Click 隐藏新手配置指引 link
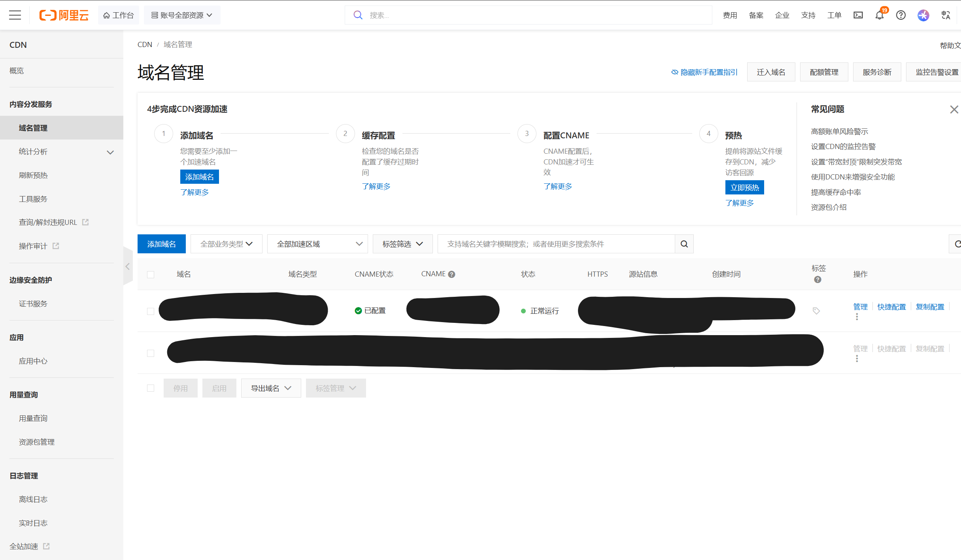 point(704,72)
